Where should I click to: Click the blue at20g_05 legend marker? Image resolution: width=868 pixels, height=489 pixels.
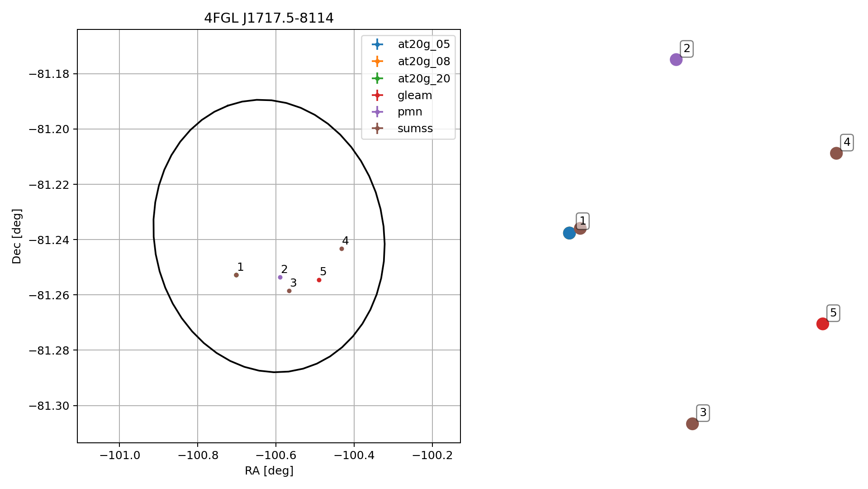coord(377,44)
